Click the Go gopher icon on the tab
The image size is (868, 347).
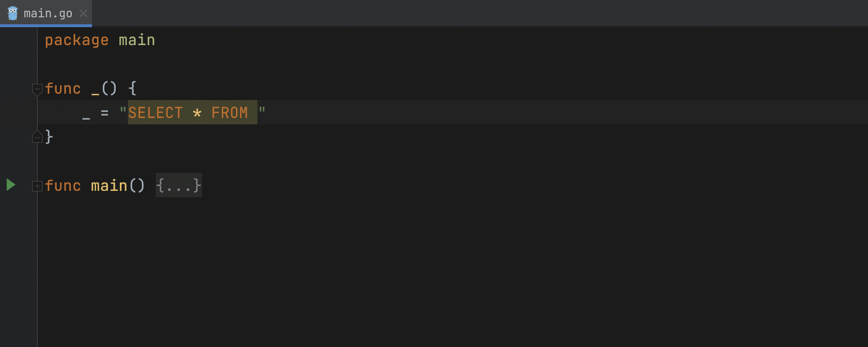[x=13, y=13]
